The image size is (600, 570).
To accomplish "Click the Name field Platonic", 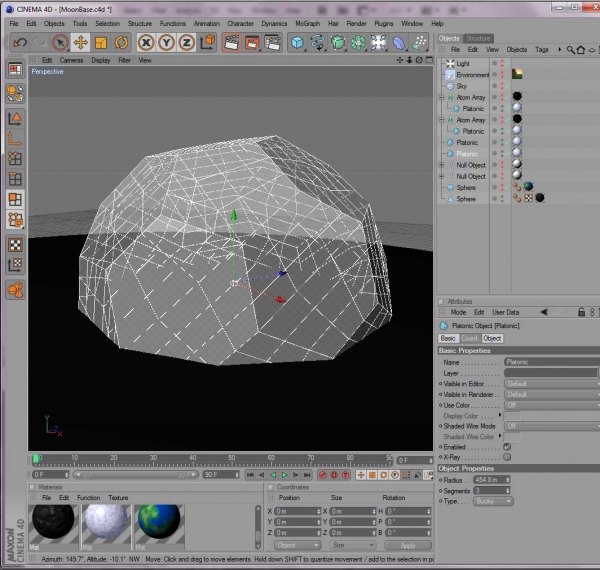I will tap(552, 362).
